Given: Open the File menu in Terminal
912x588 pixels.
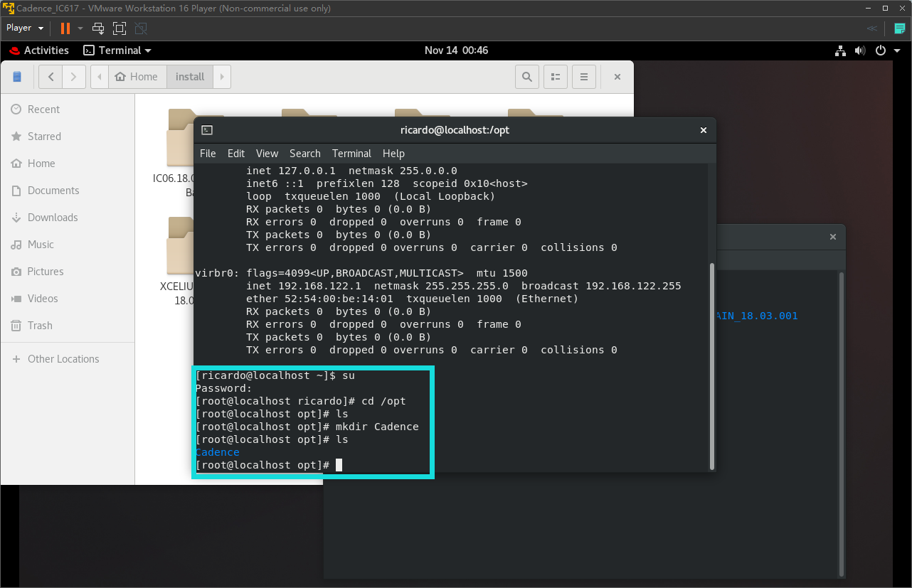Looking at the screenshot, I should pyautogui.click(x=208, y=154).
